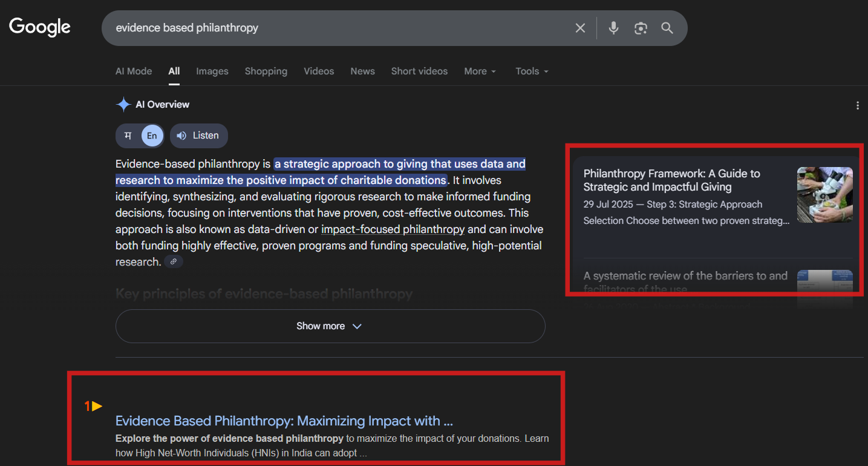Open the Evidence Based Philanthropy result link
The image size is (868, 466).
coord(284,421)
